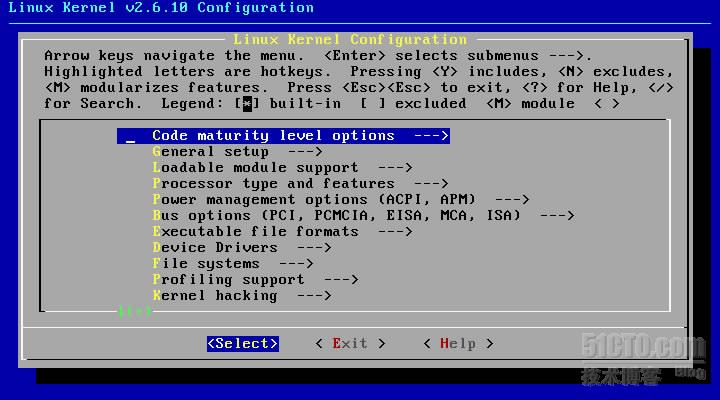
Task: Open Loadable module support submenu
Action: click(x=282, y=168)
